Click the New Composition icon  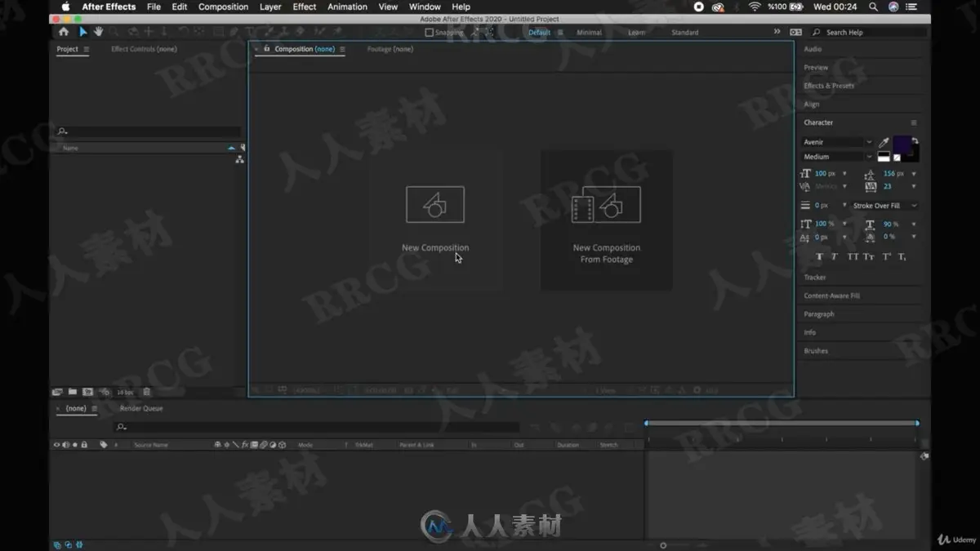[435, 204]
